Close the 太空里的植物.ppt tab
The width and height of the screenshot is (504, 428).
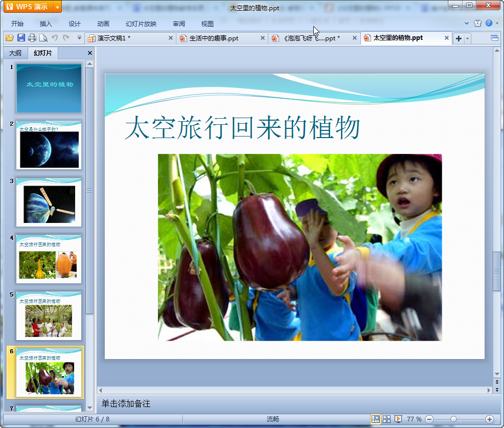pyautogui.click(x=446, y=38)
